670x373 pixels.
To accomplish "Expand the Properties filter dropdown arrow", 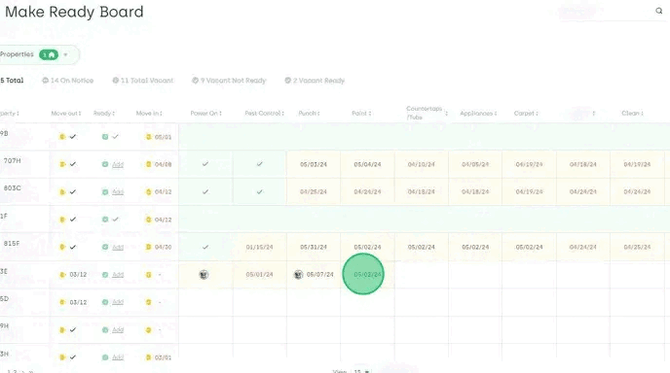I will [x=65, y=55].
